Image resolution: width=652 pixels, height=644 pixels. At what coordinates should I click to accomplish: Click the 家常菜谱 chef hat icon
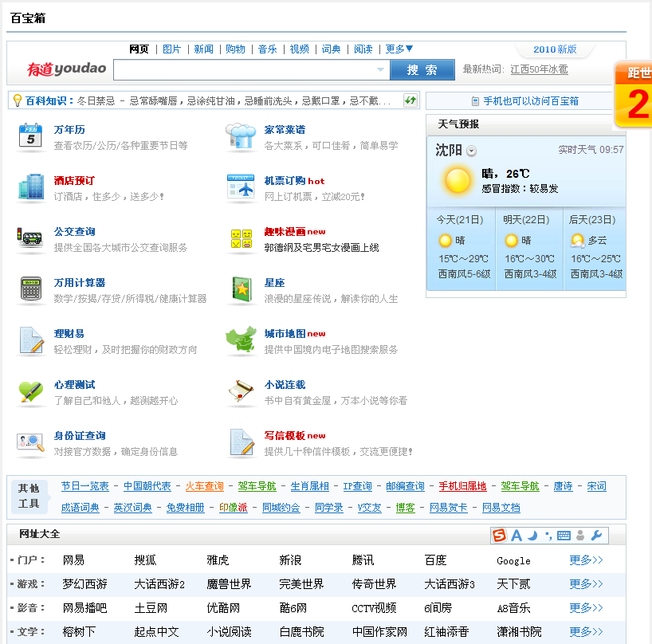coord(241,136)
